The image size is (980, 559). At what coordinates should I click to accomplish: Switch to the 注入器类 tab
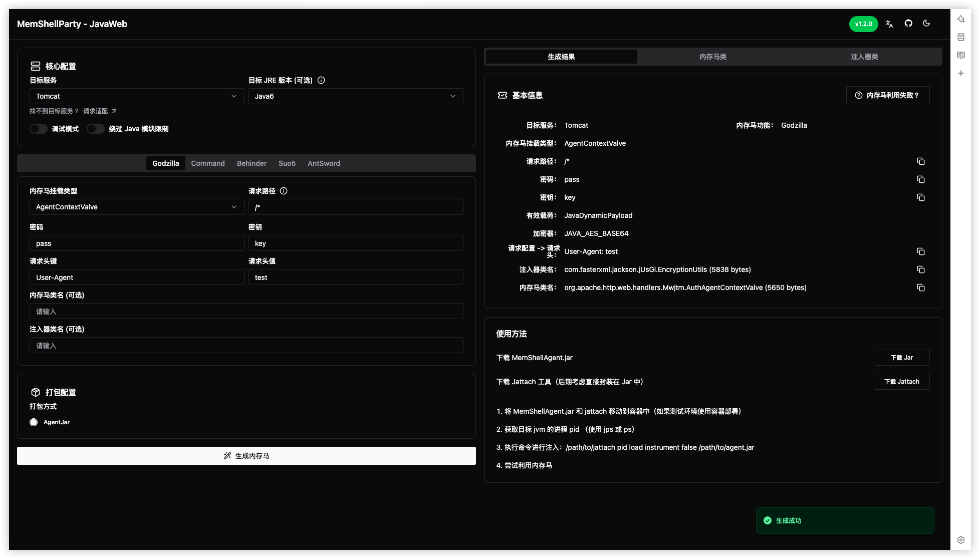tap(865, 57)
